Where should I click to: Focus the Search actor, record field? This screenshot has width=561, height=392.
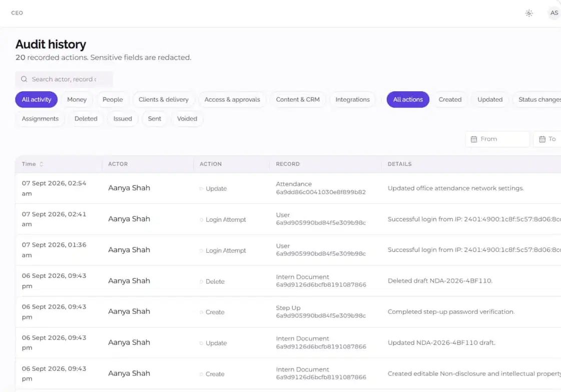coord(64,79)
